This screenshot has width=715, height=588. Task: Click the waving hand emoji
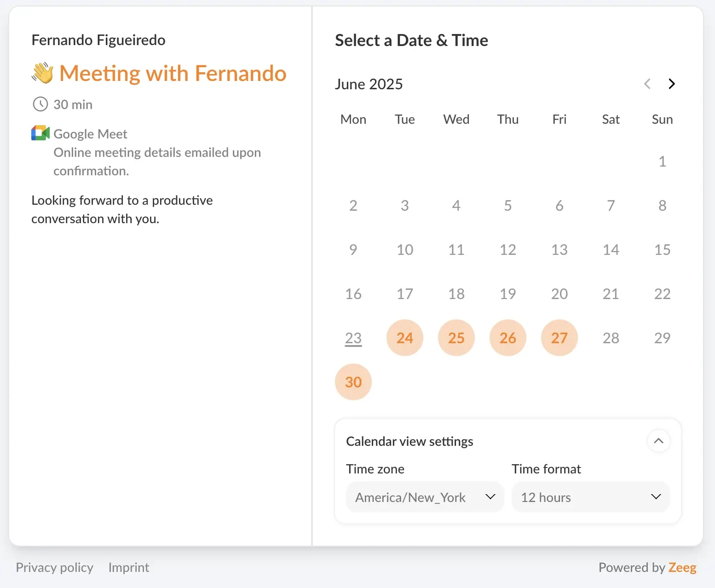coord(43,73)
